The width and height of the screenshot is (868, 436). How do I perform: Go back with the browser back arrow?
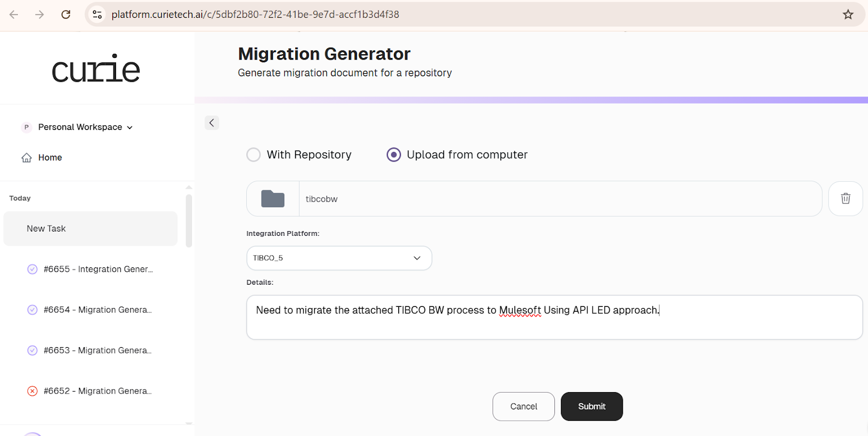[14, 15]
